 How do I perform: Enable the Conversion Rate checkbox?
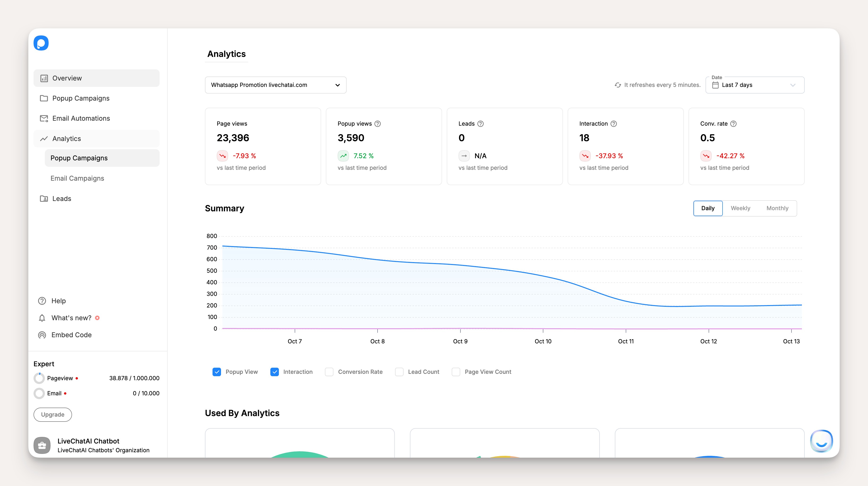click(329, 372)
